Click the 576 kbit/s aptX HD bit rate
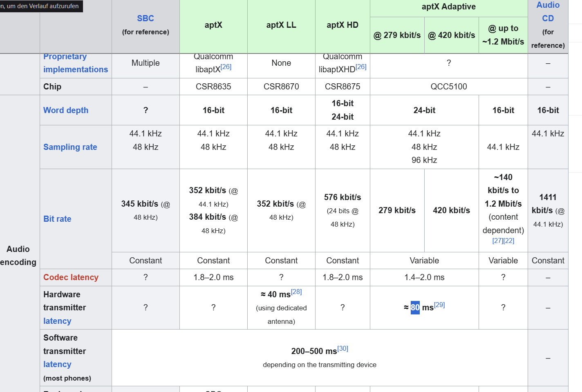This screenshot has width=582, height=392. [342, 197]
